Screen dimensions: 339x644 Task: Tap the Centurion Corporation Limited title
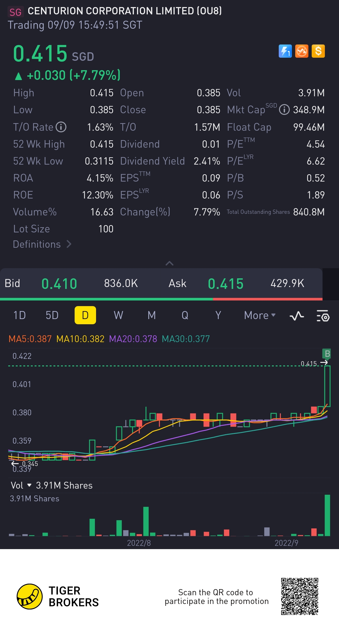click(125, 11)
